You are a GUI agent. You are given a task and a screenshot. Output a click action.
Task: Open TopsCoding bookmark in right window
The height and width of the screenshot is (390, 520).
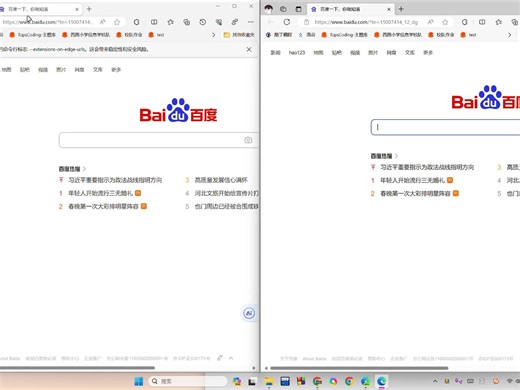344,35
